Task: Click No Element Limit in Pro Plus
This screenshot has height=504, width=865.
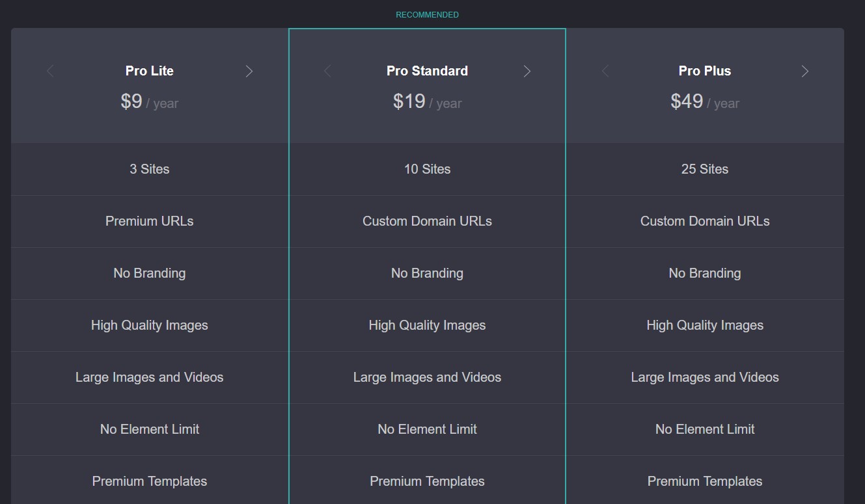Action: point(705,429)
